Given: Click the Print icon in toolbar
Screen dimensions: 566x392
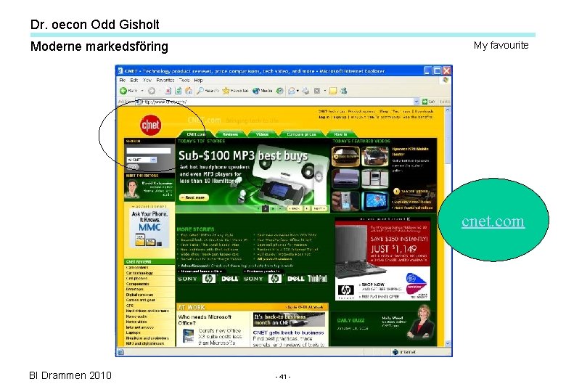Looking at the screenshot, I should (305, 91).
